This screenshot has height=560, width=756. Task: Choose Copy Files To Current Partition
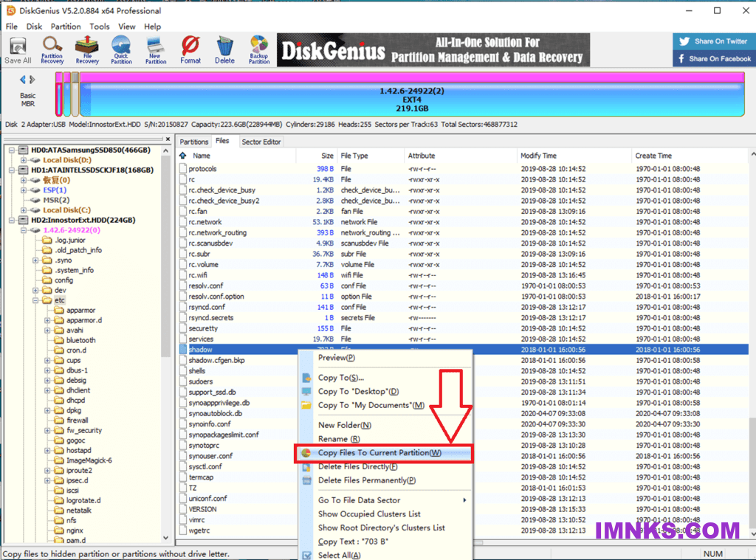click(384, 453)
